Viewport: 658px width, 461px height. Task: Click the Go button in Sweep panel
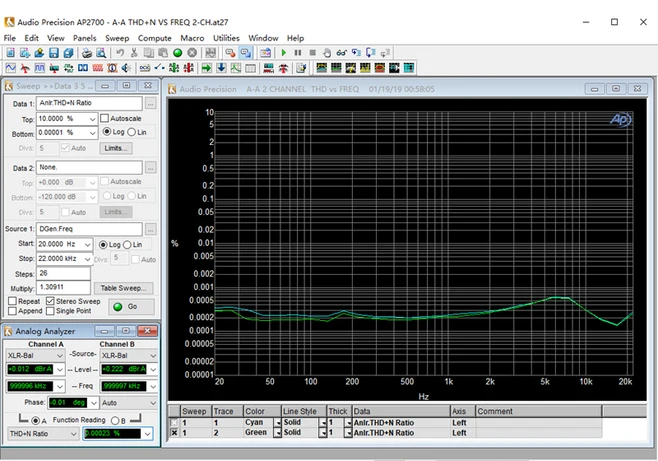[131, 307]
